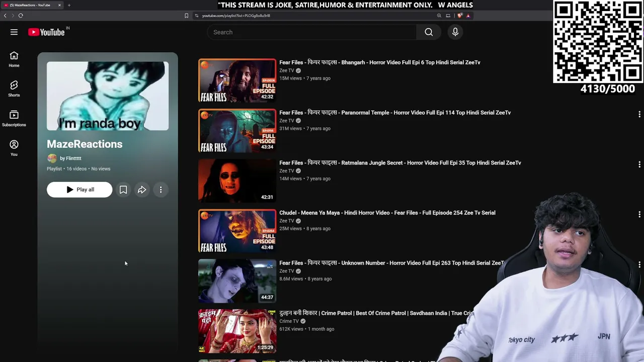
Task: Open Zee TV channel under Bhangarh video
Action: tap(287, 70)
